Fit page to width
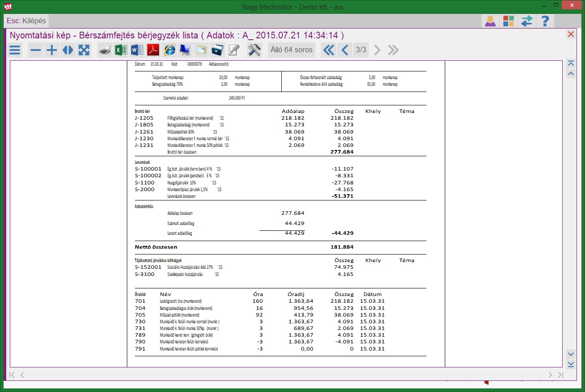The width and height of the screenshot is (585, 392). click(68, 50)
